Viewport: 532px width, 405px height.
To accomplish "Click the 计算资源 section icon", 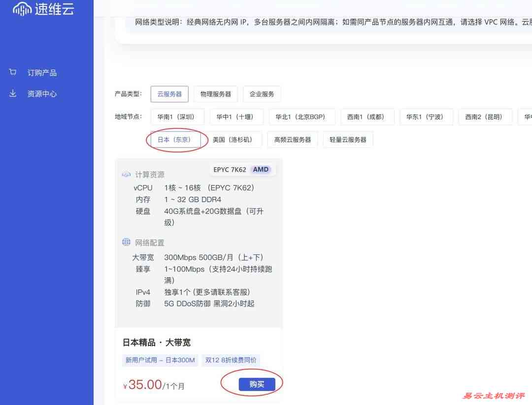I will (126, 174).
